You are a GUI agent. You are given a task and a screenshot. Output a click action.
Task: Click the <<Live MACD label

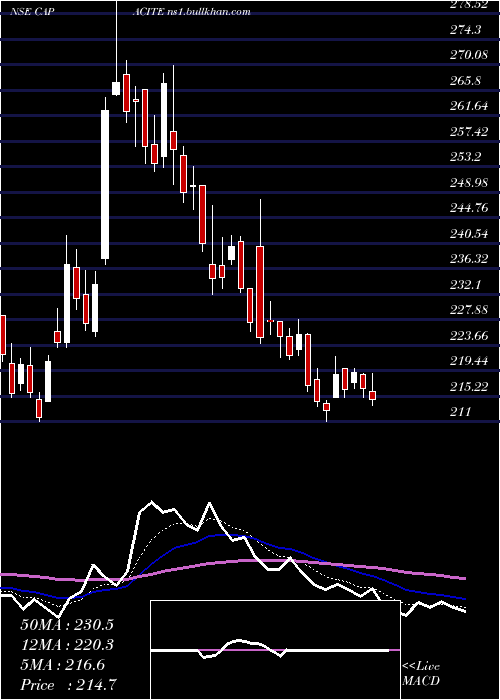click(x=421, y=673)
